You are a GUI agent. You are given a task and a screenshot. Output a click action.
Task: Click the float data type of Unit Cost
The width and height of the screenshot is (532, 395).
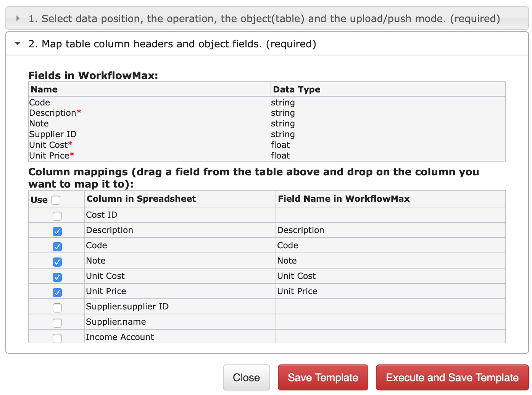(280, 145)
